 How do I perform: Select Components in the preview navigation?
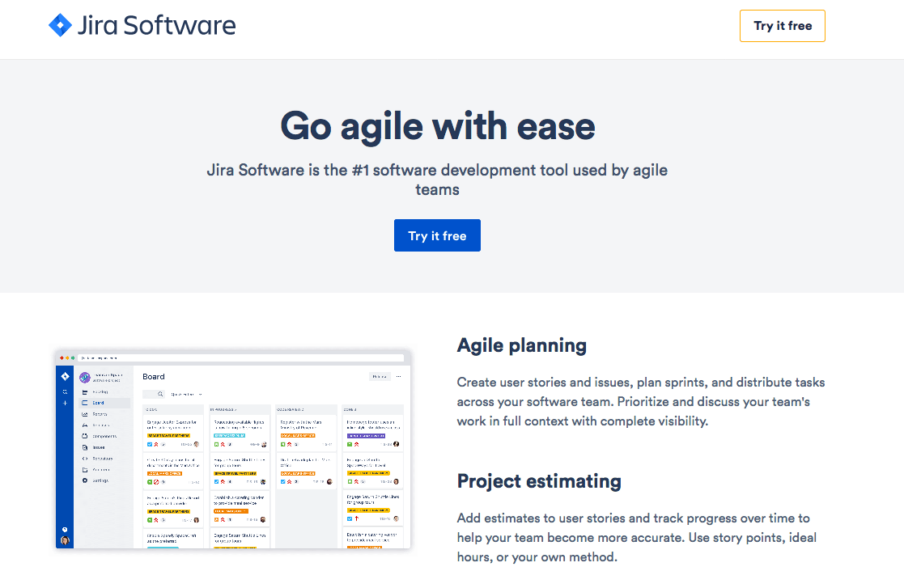click(100, 436)
